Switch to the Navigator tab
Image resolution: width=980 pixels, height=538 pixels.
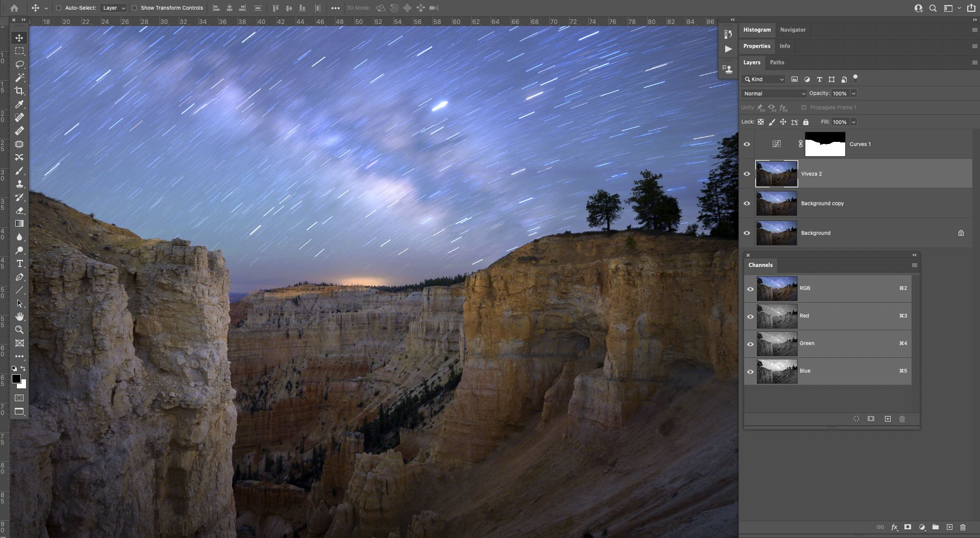tap(793, 30)
